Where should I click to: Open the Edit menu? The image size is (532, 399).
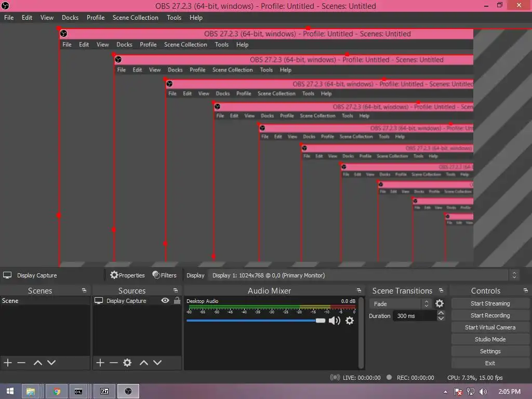pyautogui.click(x=27, y=18)
